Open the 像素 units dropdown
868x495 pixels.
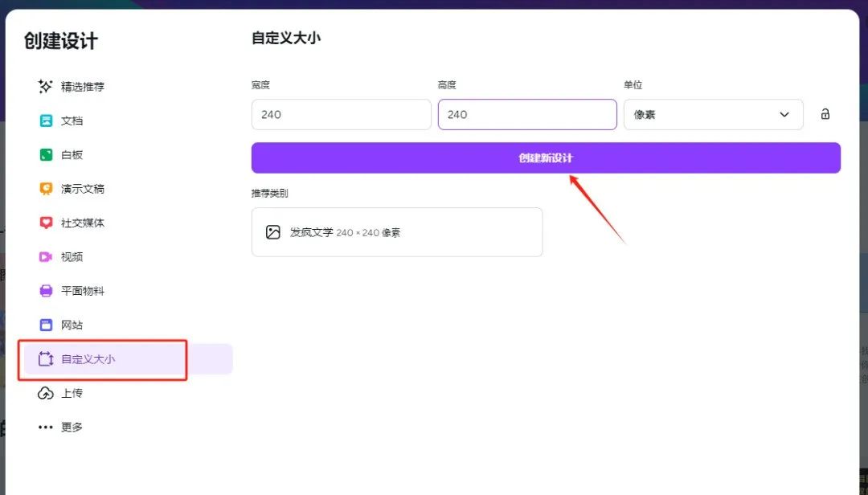713,114
